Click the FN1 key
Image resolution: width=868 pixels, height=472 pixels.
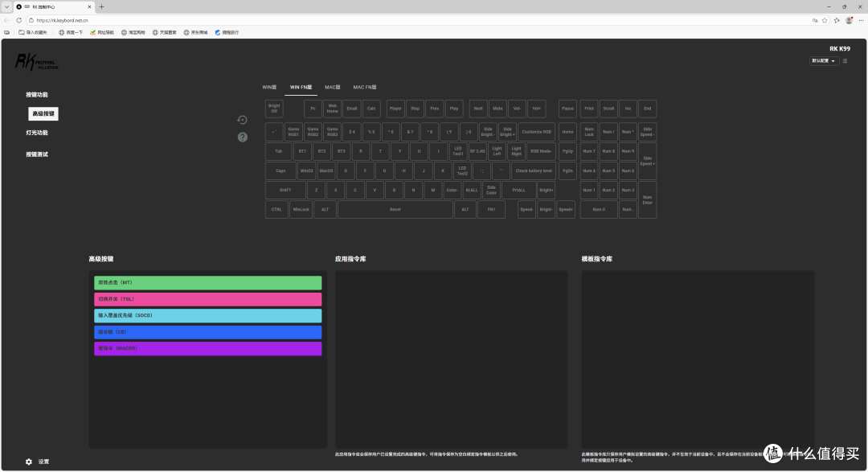coord(491,209)
